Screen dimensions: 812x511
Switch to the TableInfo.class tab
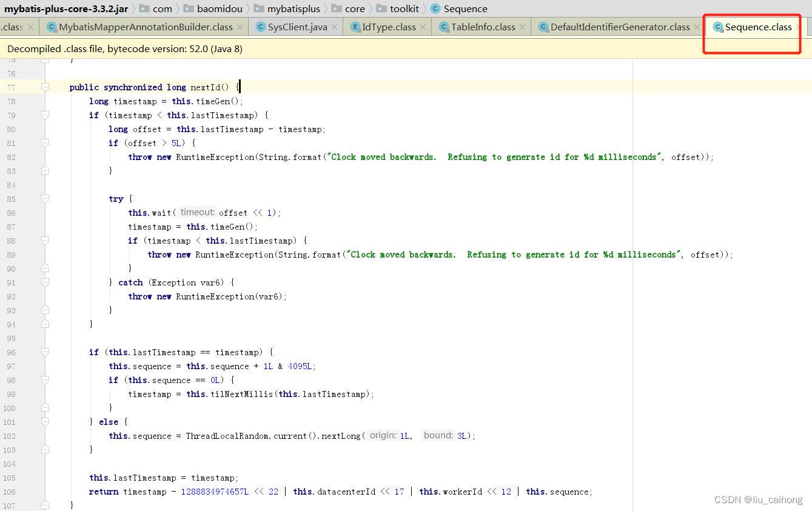point(483,27)
